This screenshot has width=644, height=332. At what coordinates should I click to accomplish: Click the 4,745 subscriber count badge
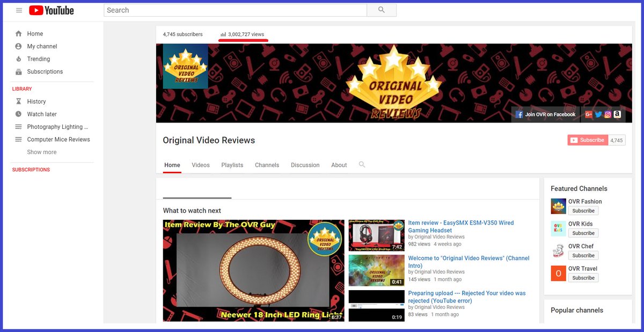click(x=617, y=140)
